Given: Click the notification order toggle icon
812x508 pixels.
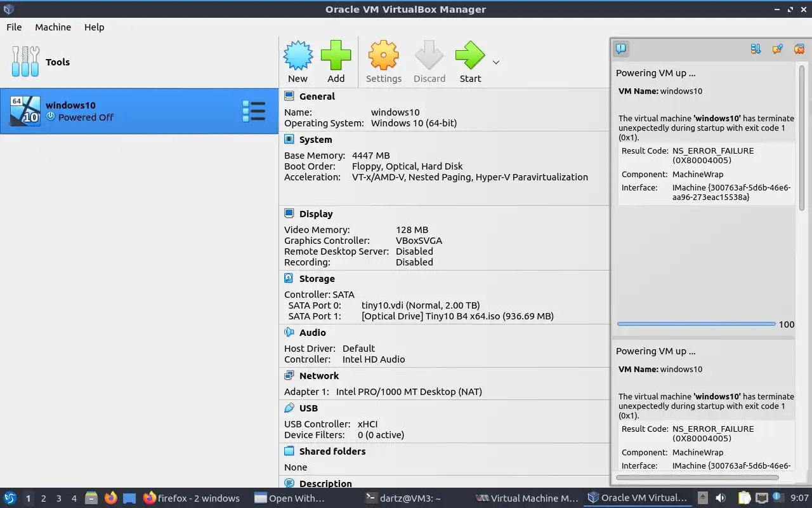Looking at the screenshot, I should (756, 49).
